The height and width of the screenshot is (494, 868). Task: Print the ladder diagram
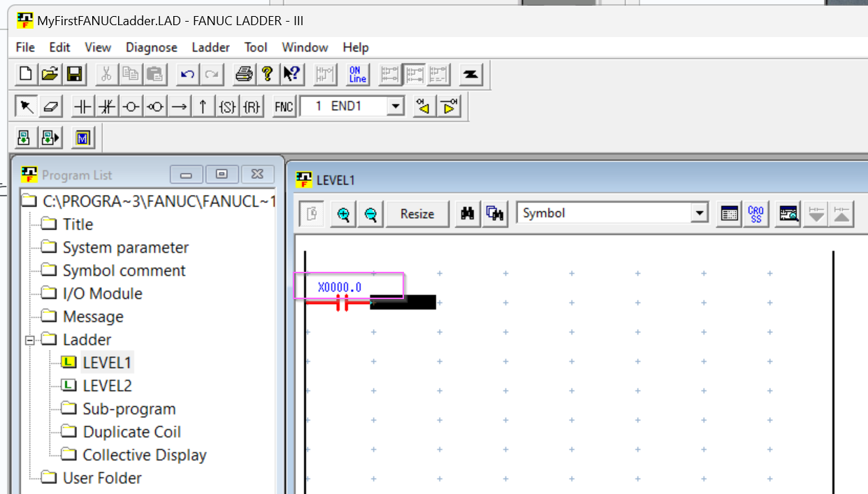(x=243, y=74)
